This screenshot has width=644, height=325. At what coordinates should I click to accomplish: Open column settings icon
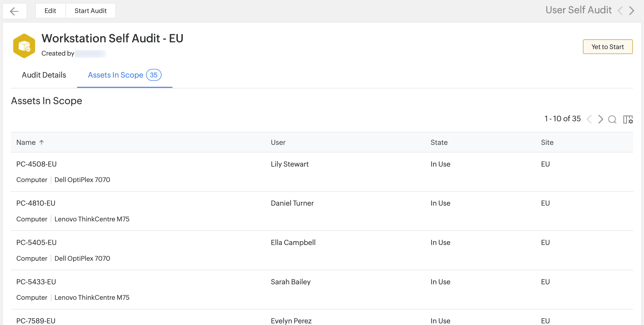(628, 119)
